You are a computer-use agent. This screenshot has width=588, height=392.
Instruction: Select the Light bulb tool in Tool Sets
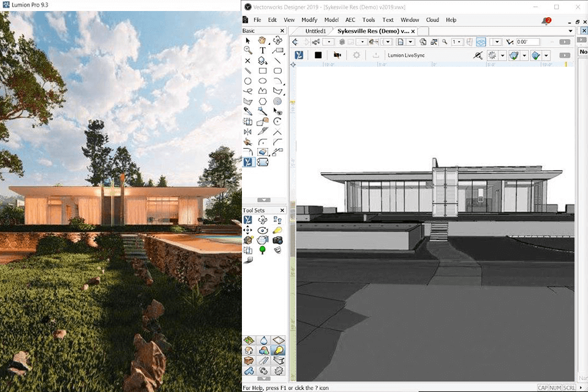pyautogui.click(x=277, y=230)
